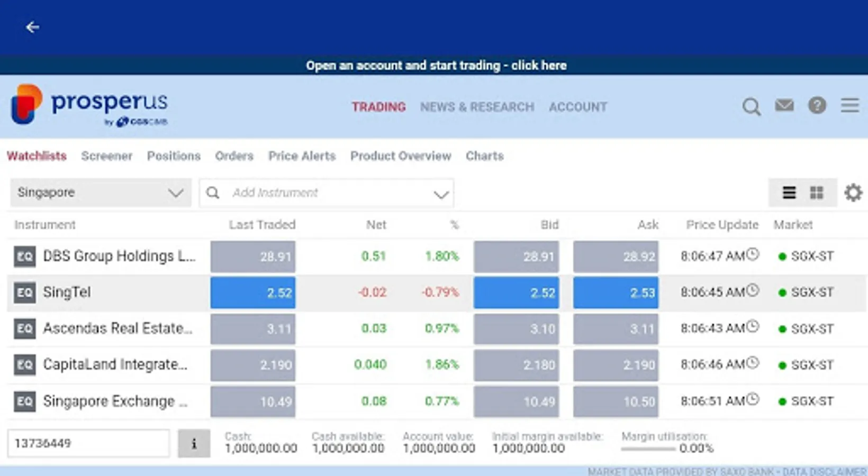Screen dimensions: 868x476
Task: Click the account info 'i' button
Action: [194, 443]
